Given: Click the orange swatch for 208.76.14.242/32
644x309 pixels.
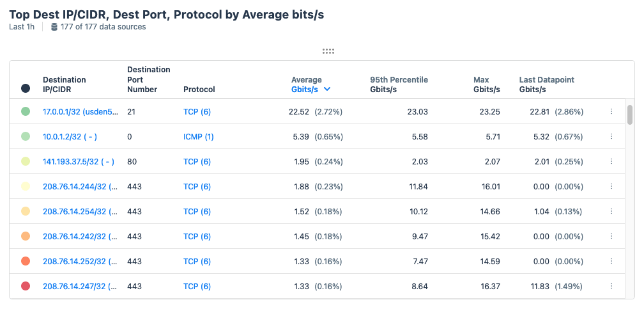Looking at the screenshot, I should pyautogui.click(x=26, y=236).
